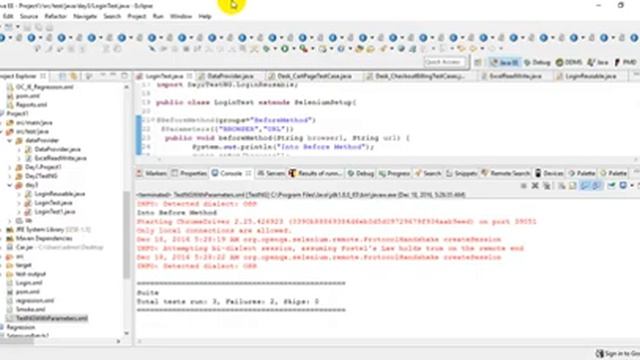The width and height of the screenshot is (640, 360).
Task: Click the Project Explorer horizontal scrollbar thumb
Action: pos(17,341)
